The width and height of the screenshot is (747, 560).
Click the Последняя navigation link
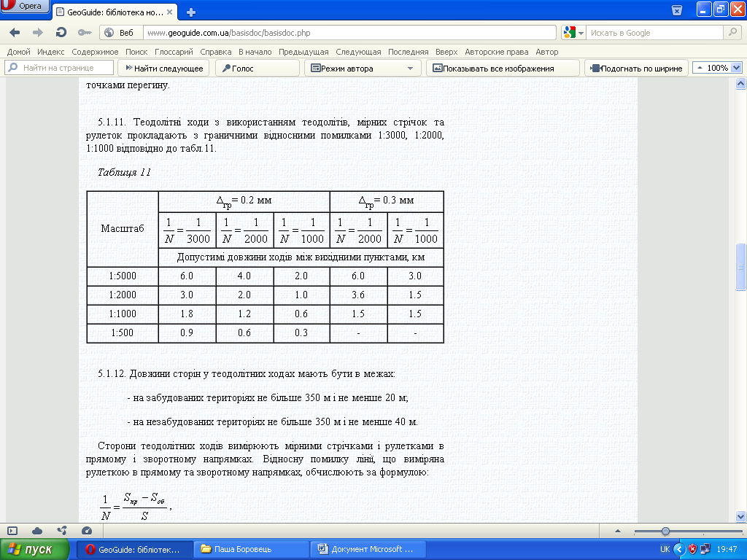tap(409, 52)
